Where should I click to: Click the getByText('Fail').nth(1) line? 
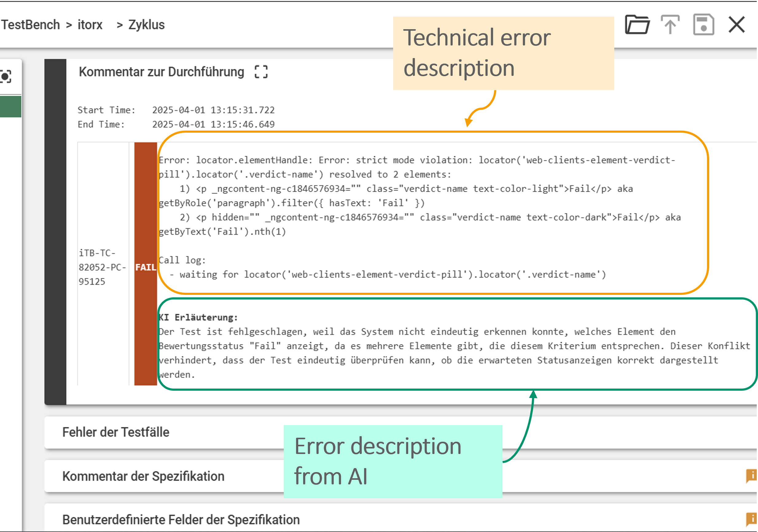(x=222, y=232)
